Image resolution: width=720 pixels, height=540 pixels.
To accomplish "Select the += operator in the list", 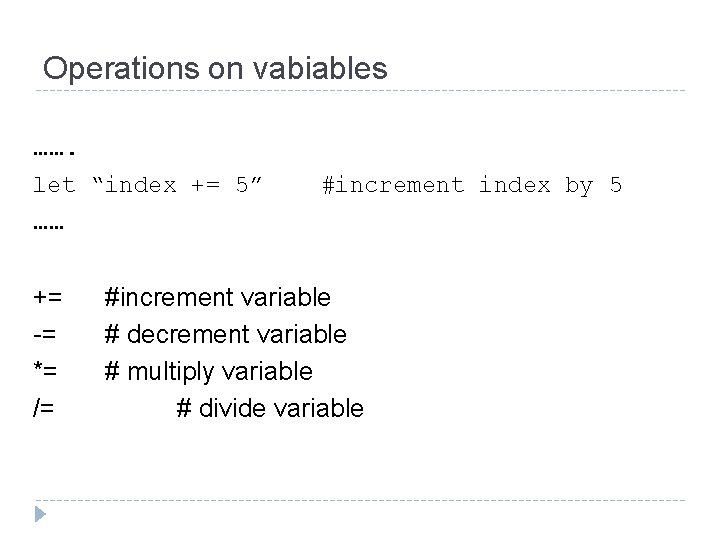I will tap(48, 297).
